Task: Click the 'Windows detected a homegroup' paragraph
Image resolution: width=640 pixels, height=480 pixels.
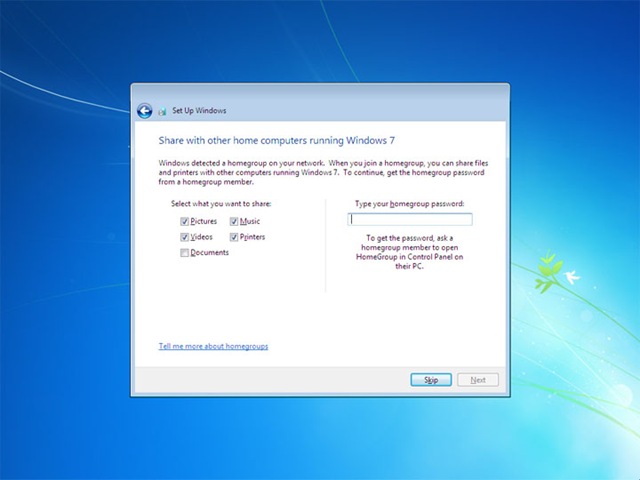Action: 323,172
